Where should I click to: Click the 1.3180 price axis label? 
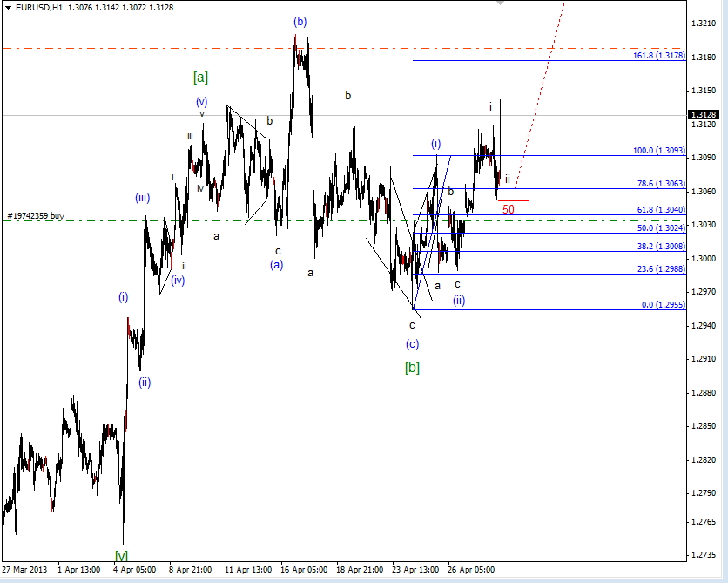pos(704,58)
